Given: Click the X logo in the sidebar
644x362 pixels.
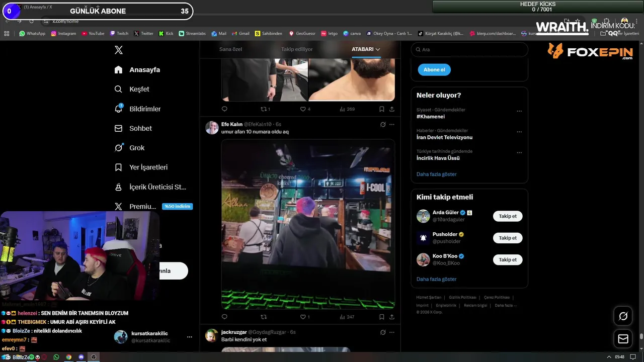Looking at the screenshot, I should click(x=119, y=50).
